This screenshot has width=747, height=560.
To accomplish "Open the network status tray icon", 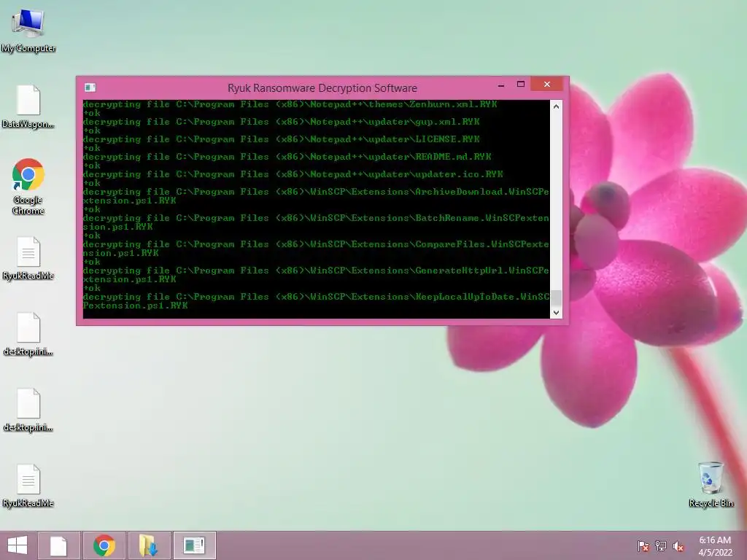I will [x=661, y=546].
